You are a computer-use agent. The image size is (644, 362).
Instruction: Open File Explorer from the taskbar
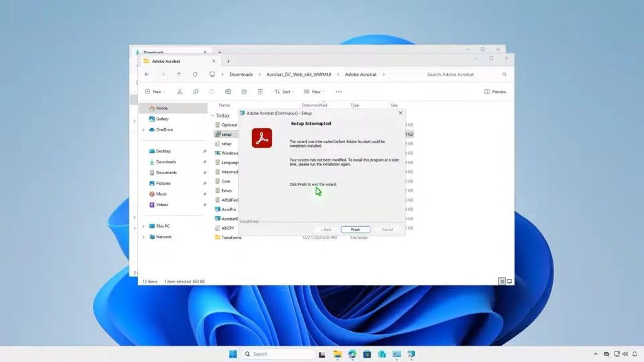pos(337,354)
